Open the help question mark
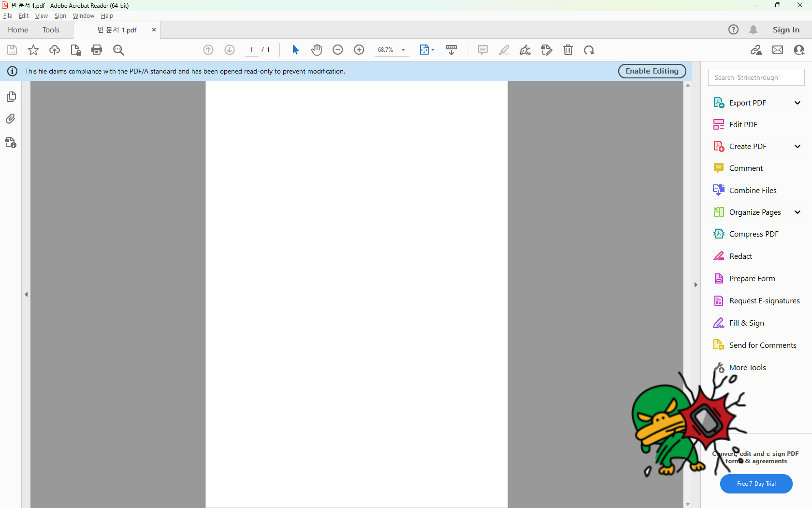The height and width of the screenshot is (508, 812). tap(733, 30)
